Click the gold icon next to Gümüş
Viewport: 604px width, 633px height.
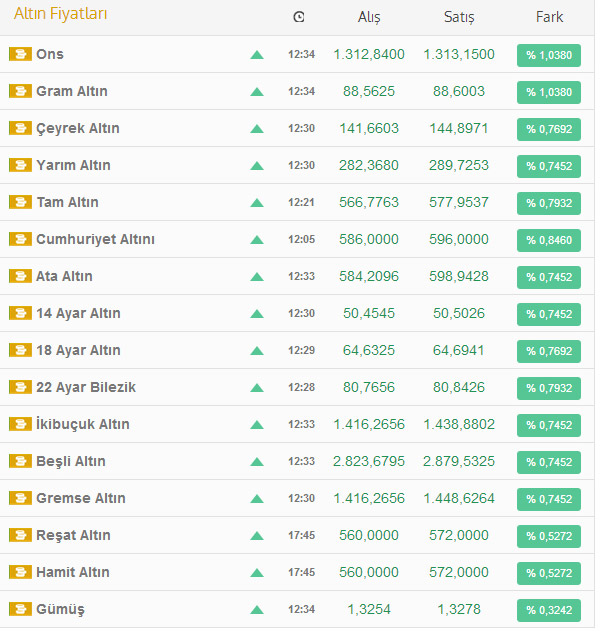click(x=20, y=609)
